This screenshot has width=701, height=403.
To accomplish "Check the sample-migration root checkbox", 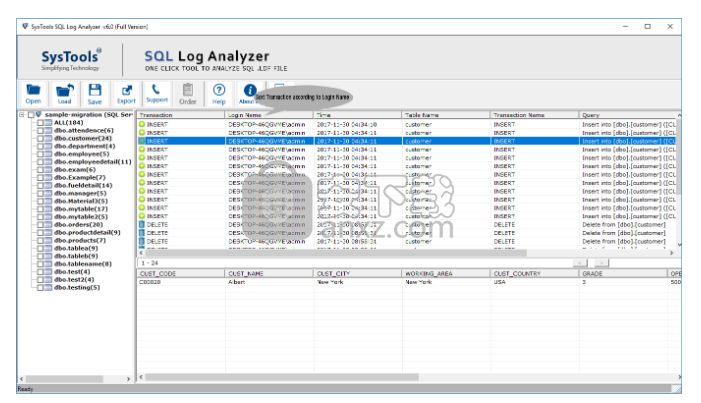I will coord(31,115).
